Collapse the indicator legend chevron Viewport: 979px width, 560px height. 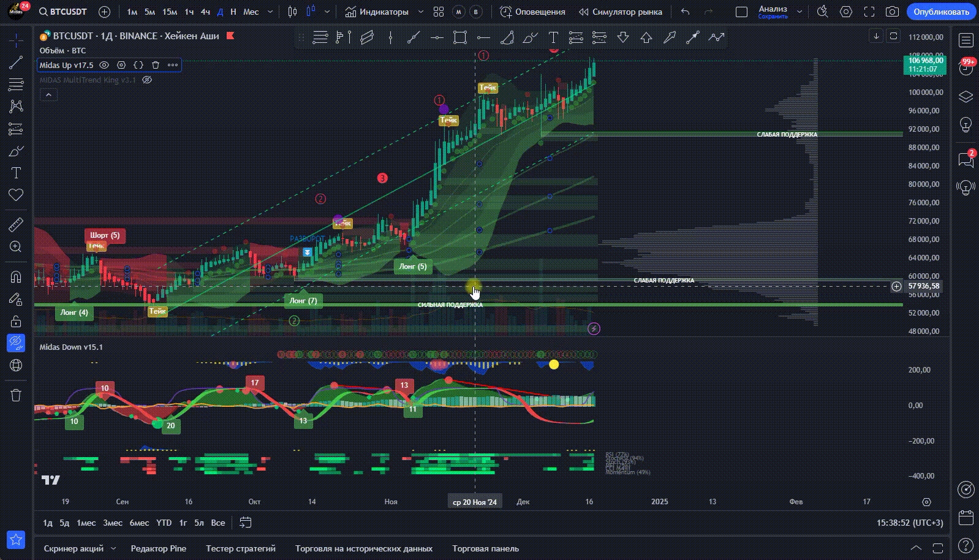click(x=48, y=94)
